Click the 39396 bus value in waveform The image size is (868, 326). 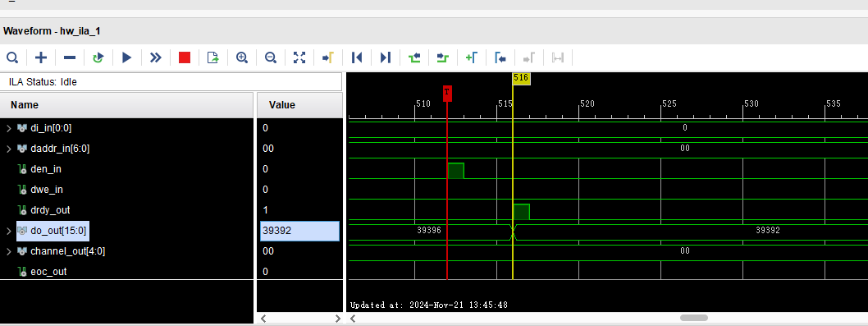[429, 230]
